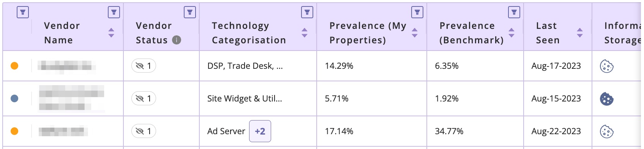Toggle hidden-eye status badge in Site Widget row
Image resolution: width=644 pixels, height=149 pixels.
144,98
